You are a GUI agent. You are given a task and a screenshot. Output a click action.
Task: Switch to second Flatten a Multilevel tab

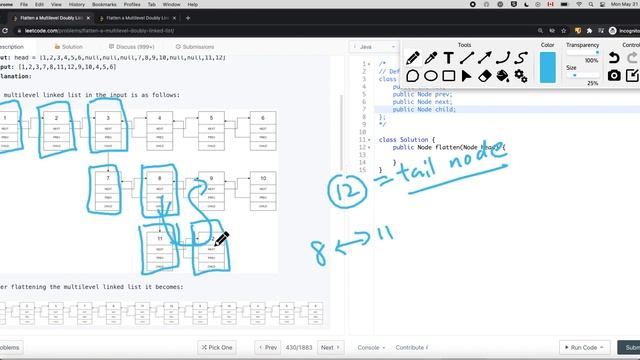click(x=137, y=18)
